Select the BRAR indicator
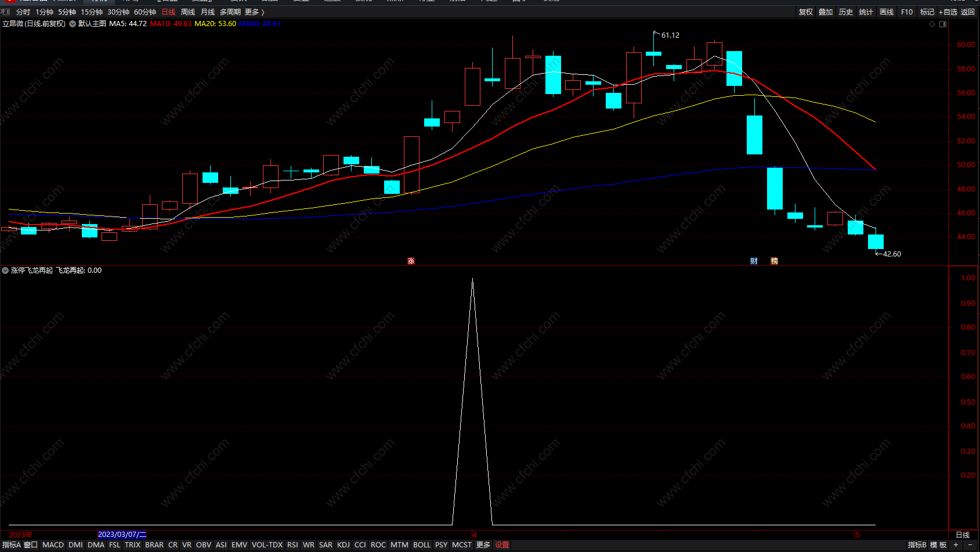Screen dimensions: 980x552 [x=154, y=545]
